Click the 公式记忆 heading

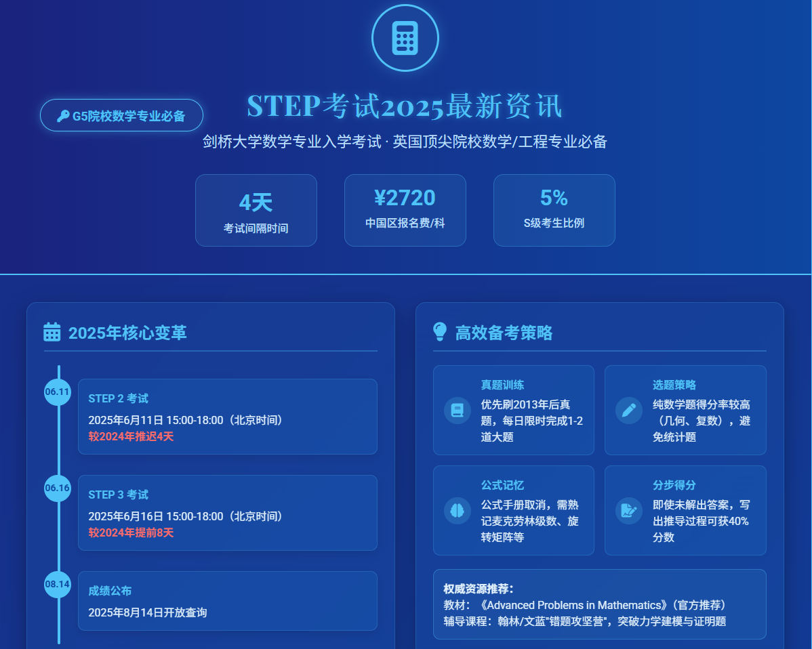tap(502, 486)
